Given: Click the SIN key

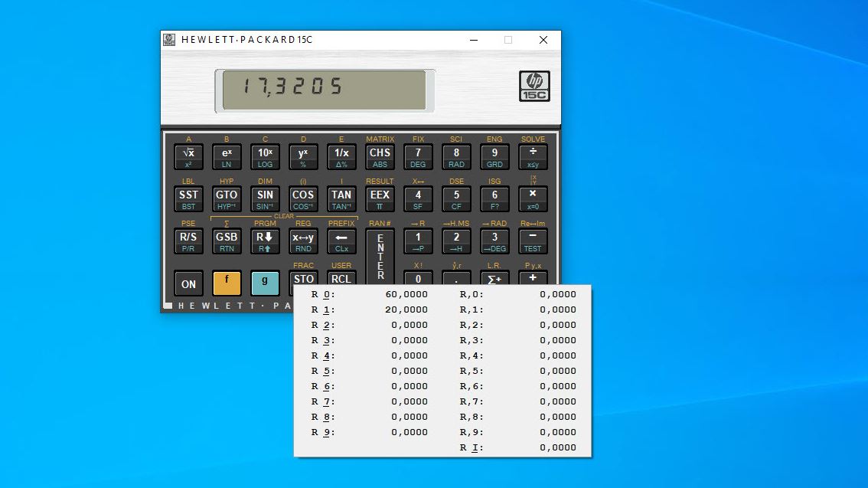Looking at the screenshot, I should 265,199.
